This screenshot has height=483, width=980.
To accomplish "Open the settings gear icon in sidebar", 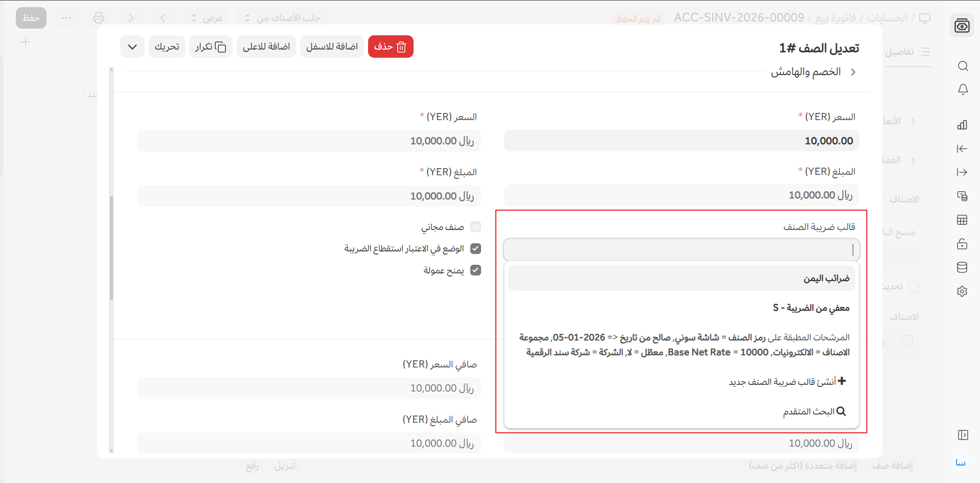I will pyautogui.click(x=962, y=291).
